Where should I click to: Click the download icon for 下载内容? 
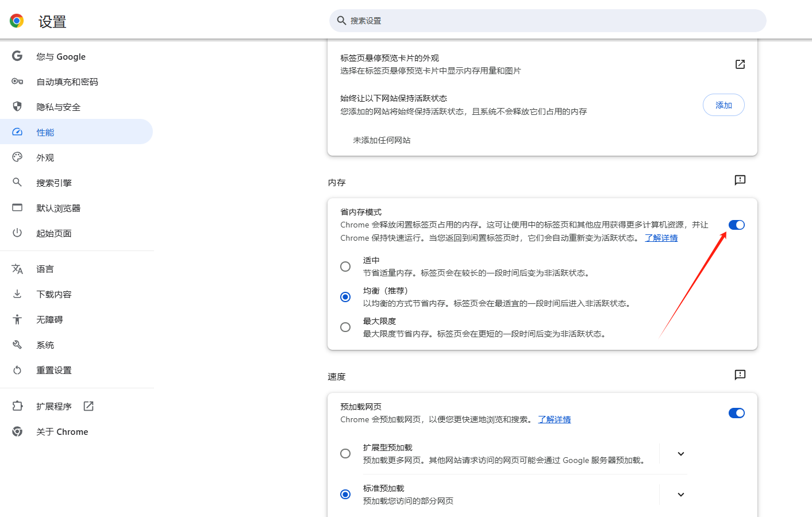pos(17,294)
